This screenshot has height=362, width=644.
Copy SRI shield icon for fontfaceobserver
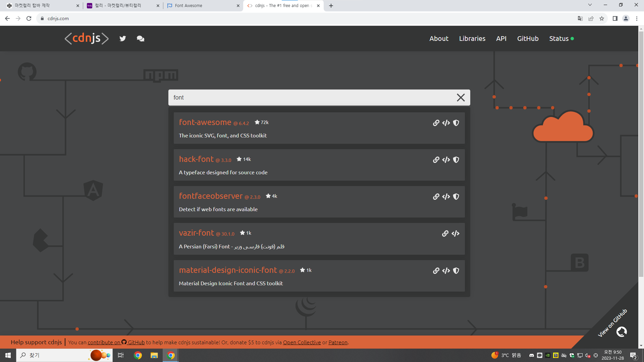pyautogui.click(x=456, y=197)
